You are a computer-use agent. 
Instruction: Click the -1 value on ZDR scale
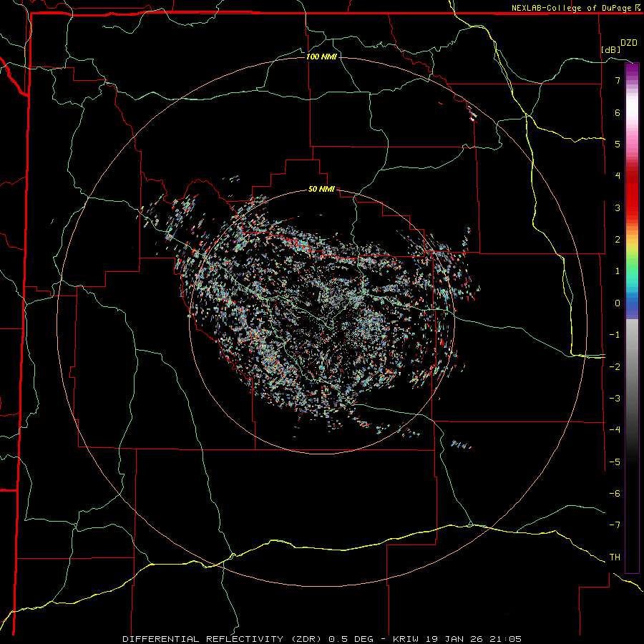click(615, 335)
